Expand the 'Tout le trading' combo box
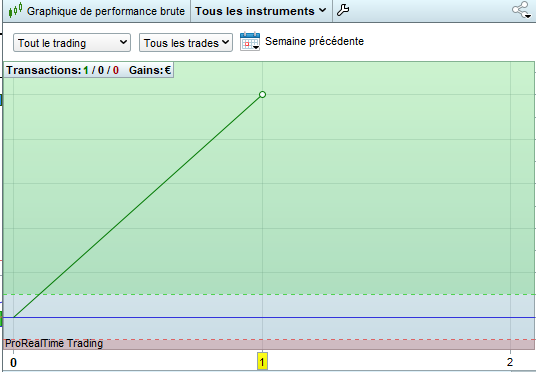The image size is (536, 372). click(x=72, y=43)
